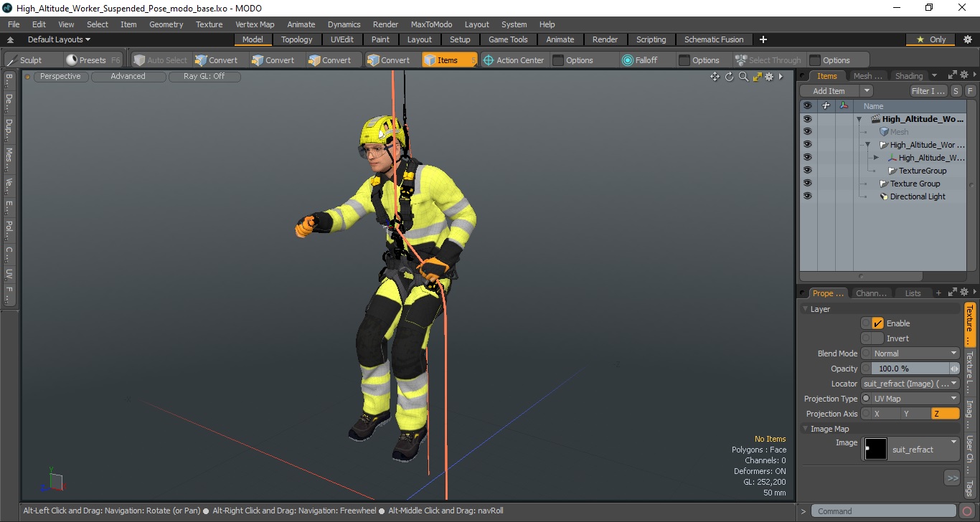Set Projection Axis to Y
This screenshot has width=980, height=522.
(x=915, y=414)
